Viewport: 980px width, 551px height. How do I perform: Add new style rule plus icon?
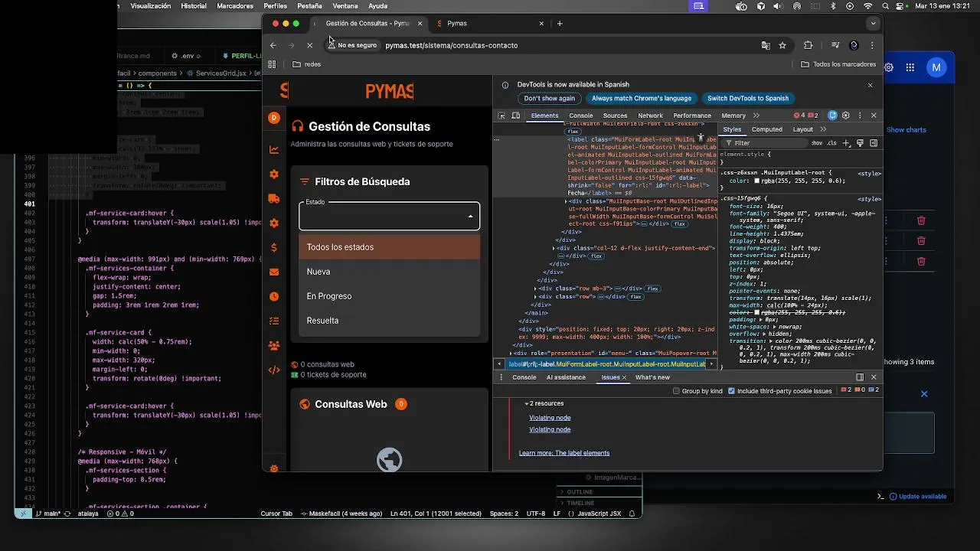coord(846,143)
